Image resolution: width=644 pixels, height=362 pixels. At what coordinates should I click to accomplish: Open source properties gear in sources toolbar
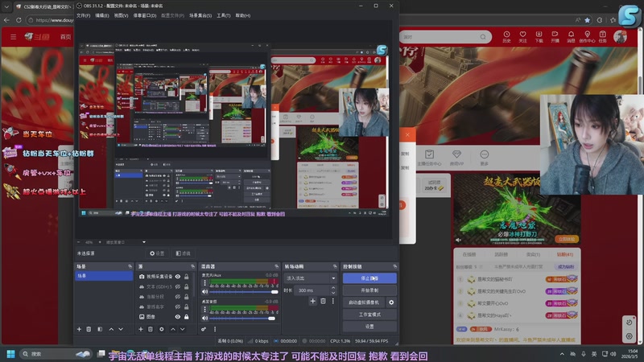(162, 329)
